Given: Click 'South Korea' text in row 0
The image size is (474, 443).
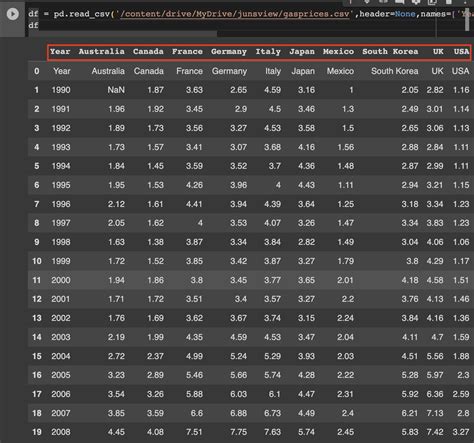Looking at the screenshot, I should tap(395, 71).
